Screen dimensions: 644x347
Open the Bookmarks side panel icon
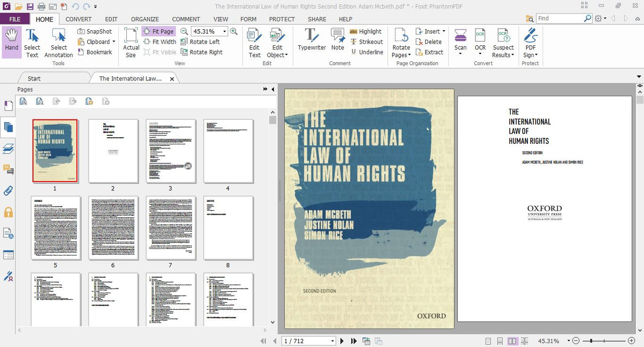(8, 106)
